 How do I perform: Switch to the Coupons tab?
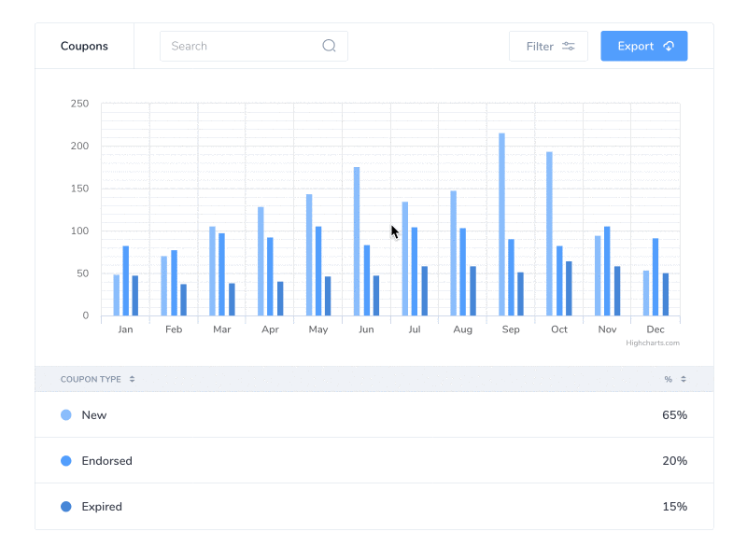click(84, 45)
